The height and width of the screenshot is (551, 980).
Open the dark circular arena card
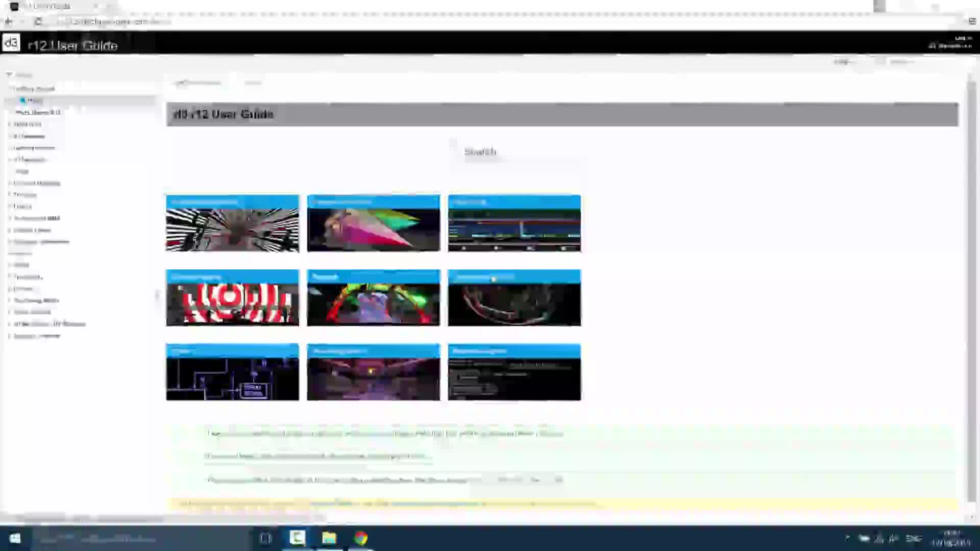coord(514,298)
